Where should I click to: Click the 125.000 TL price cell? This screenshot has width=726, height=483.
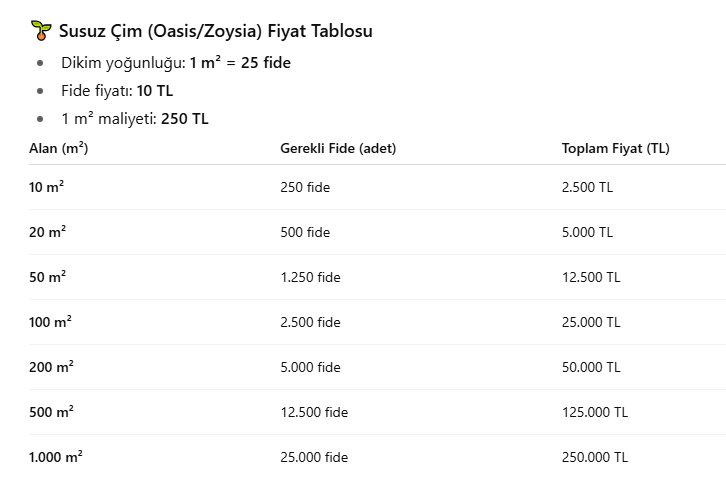(x=595, y=412)
